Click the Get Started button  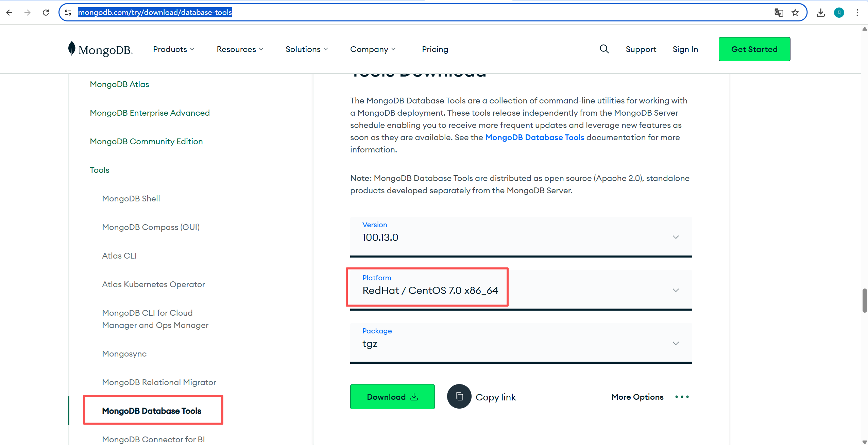click(x=754, y=49)
